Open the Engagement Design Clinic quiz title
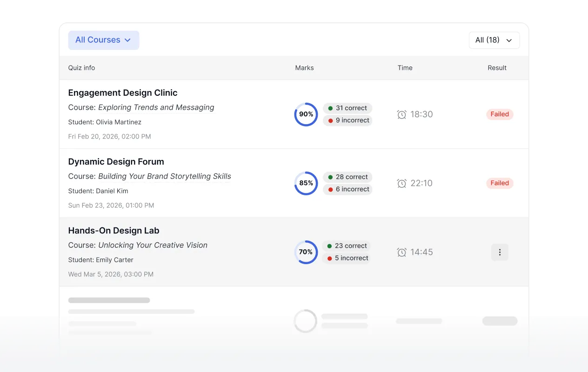 pos(123,93)
